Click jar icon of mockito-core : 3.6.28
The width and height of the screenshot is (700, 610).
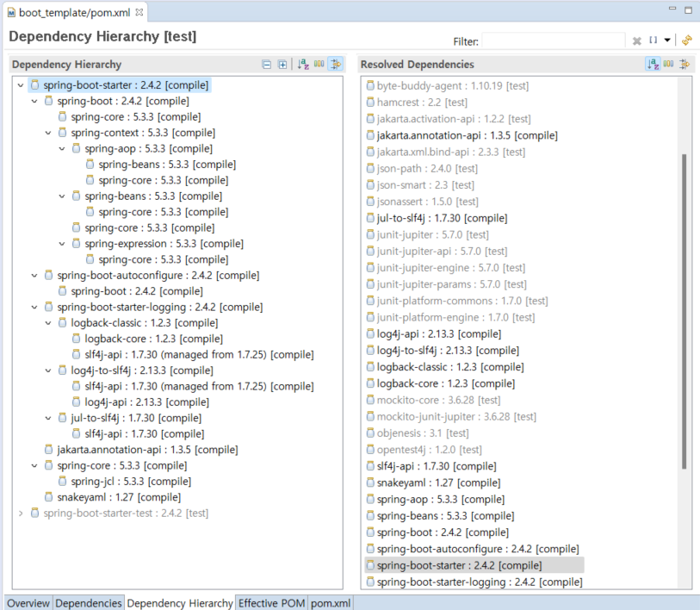click(370, 400)
